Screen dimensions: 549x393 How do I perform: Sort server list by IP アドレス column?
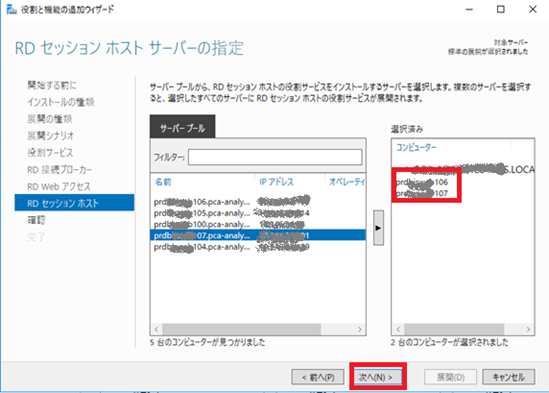276,182
